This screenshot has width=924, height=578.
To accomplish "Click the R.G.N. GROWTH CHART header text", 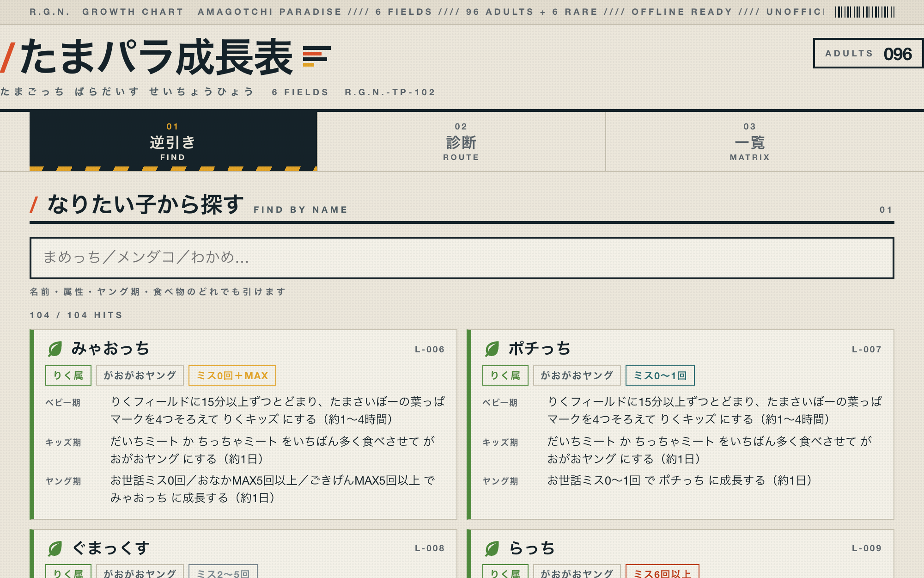I will pyautogui.click(x=106, y=12).
